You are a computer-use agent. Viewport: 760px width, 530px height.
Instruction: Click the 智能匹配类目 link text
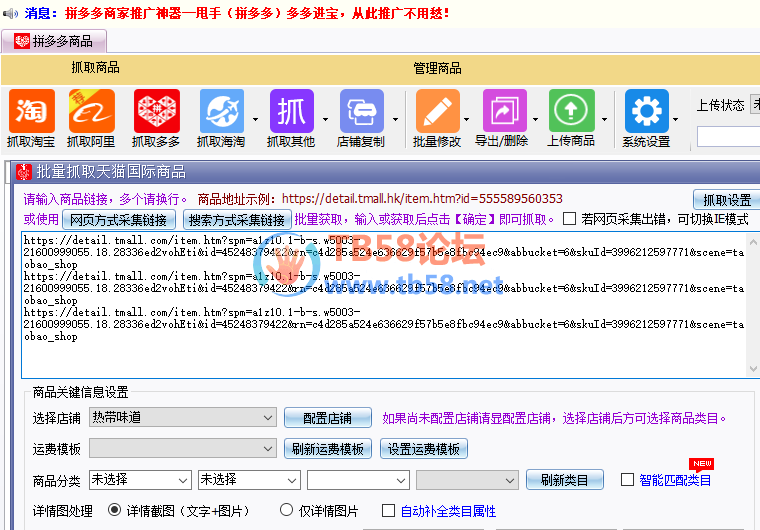(675, 481)
